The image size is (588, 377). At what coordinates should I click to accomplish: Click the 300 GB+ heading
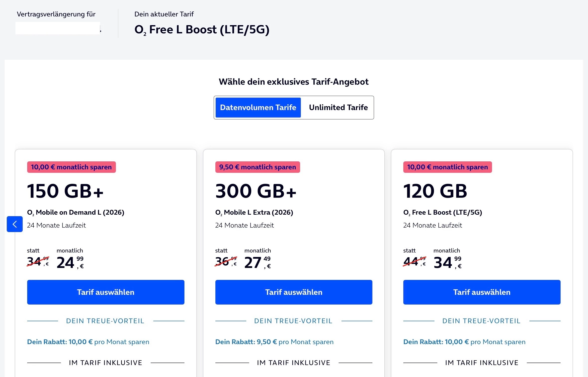pyautogui.click(x=256, y=191)
